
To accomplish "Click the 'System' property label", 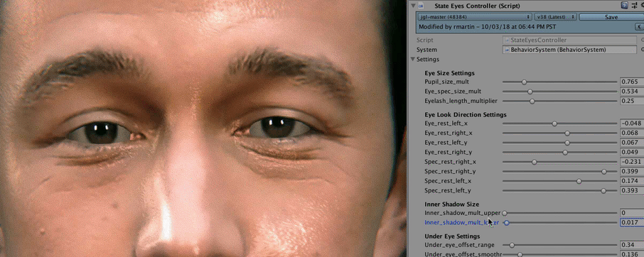I will pos(426,50).
